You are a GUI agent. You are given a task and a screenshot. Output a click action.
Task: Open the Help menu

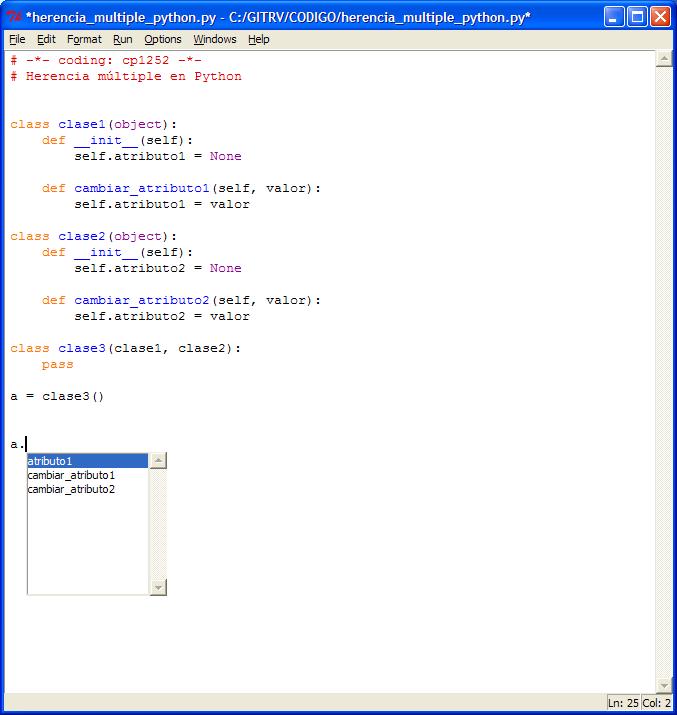(x=258, y=39)
